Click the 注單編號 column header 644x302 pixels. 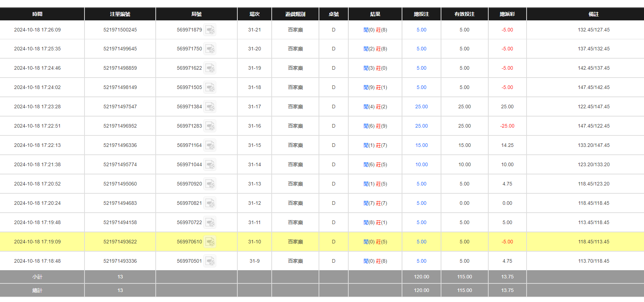(120, 14)
